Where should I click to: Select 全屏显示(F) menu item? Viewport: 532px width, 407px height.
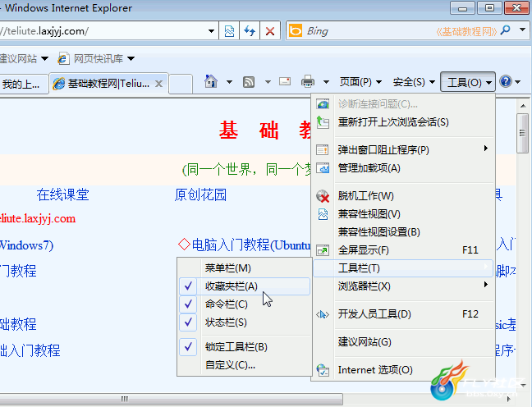click(403, 250)
